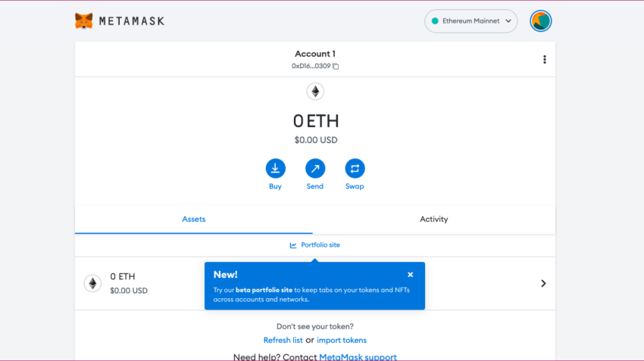Open the account avatar menu
644x361 pixels.
540,21
